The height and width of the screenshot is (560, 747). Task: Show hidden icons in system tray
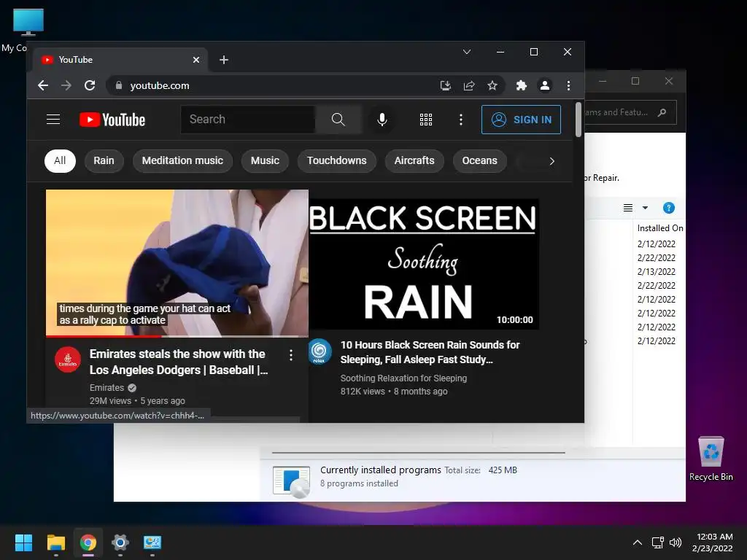[x=638, y=542]
